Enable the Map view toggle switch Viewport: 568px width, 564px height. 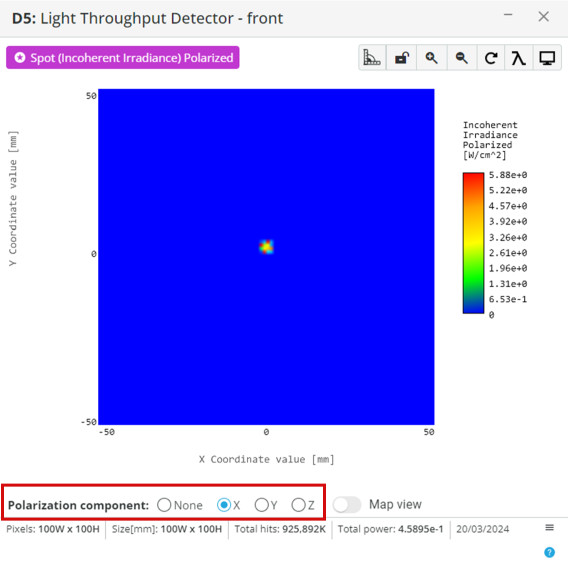(347, 505)
